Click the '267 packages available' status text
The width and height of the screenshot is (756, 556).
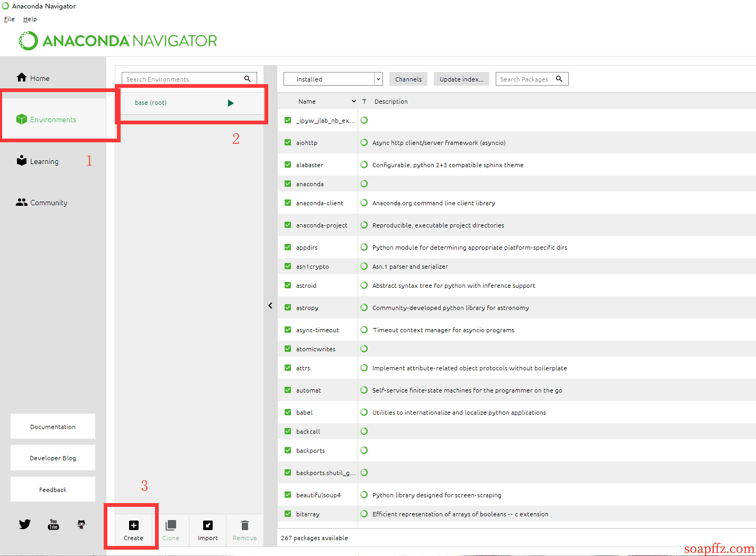click(314, 537)
